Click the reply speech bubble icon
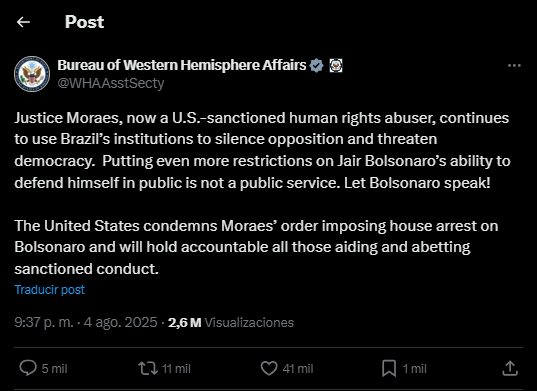 pos(28,368)
